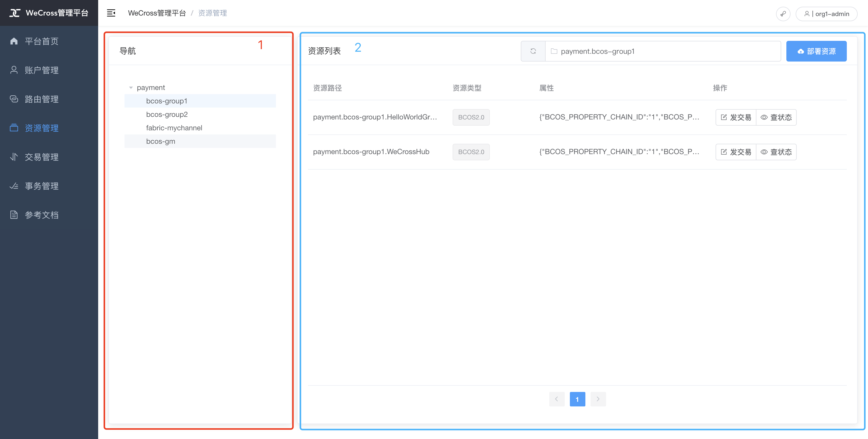
Task: Click the folder icon beside 资源管理
Action: click(14, 128)
